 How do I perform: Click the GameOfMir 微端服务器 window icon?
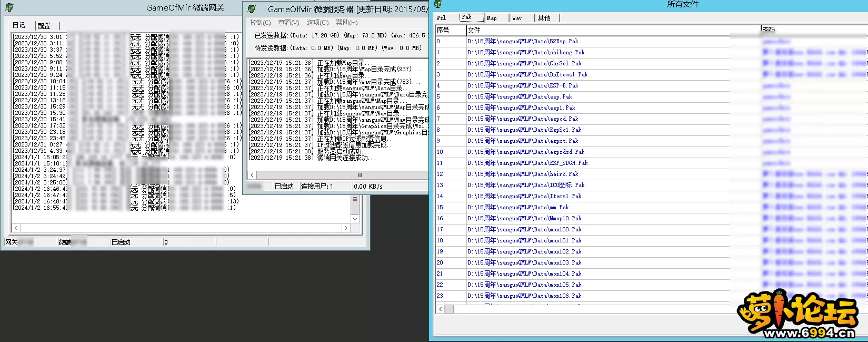(x=252, y=9)
